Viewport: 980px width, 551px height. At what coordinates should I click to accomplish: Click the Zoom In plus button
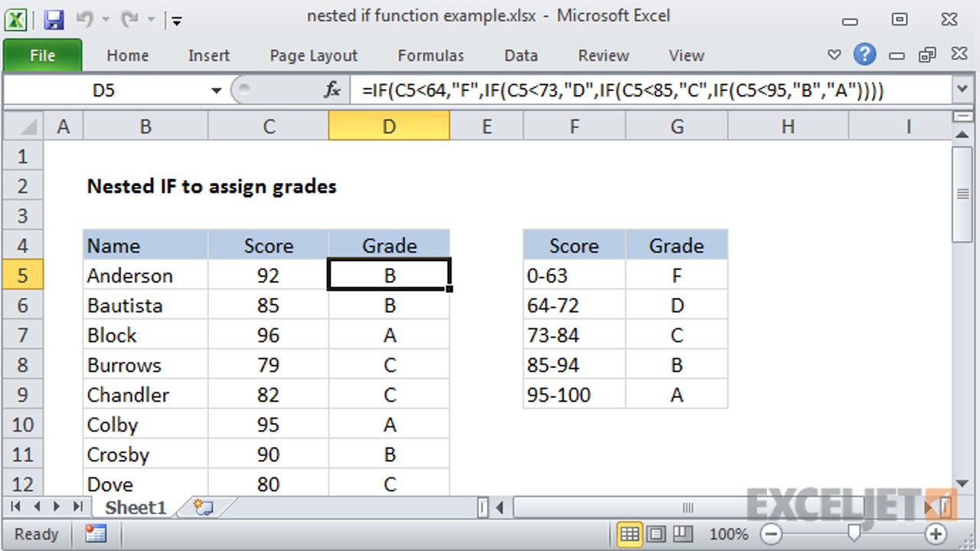[x=936, y=533]
